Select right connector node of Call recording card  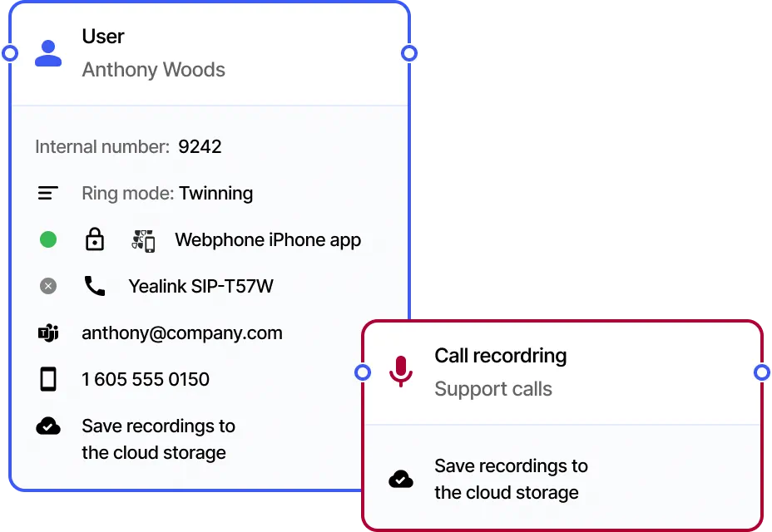(762, 372)
